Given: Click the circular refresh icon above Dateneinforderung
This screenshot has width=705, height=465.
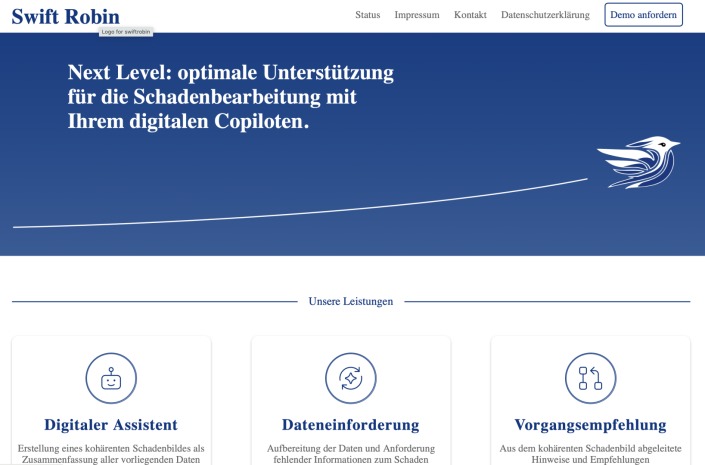Looking at the screenshot, I should pos(351,378).
